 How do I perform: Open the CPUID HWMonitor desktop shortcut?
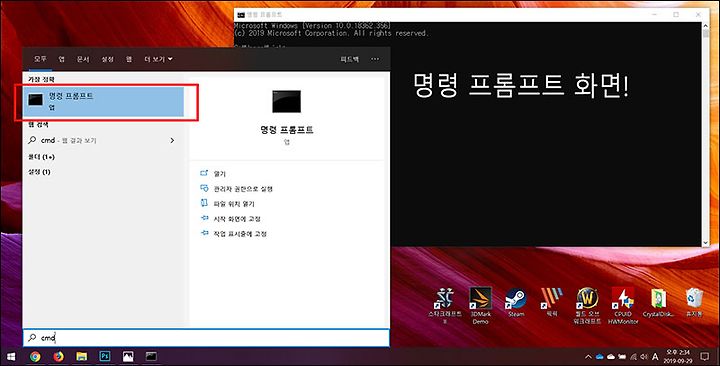point(623,305)
